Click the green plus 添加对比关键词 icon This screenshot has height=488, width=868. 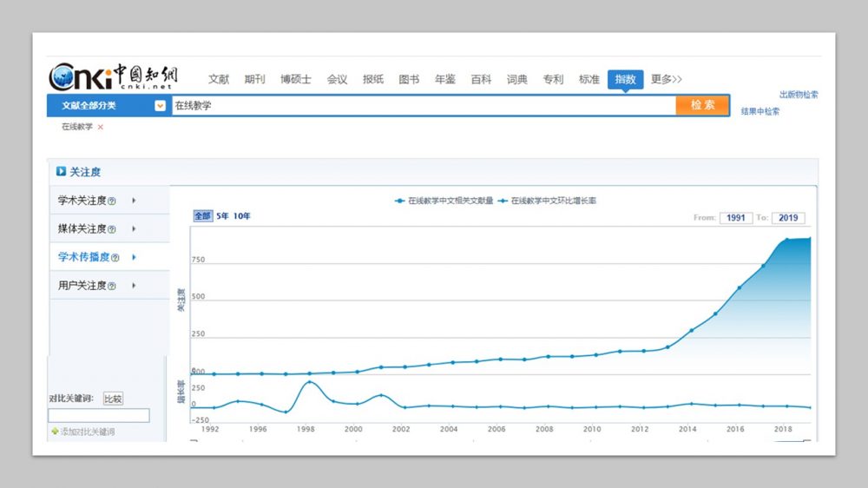coord(55,432)
